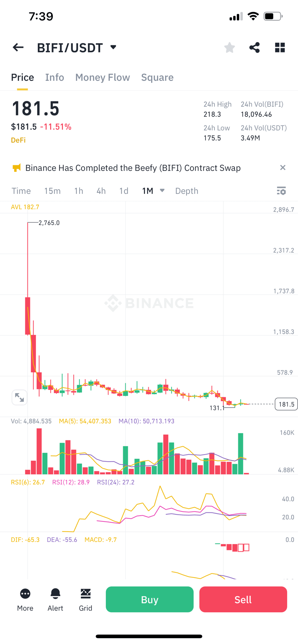Open chart indicator settings icon
The image size is (298, 644).
(281, 191)
